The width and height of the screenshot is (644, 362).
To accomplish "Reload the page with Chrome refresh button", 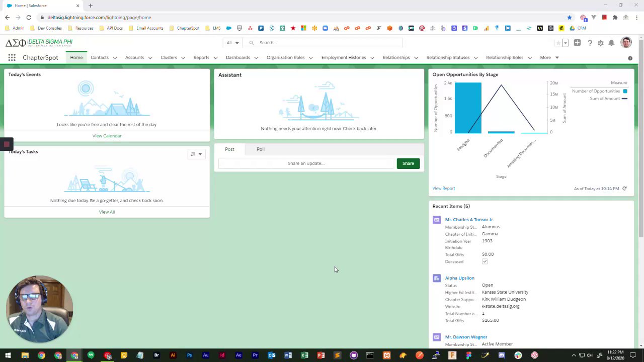I will click(29, 18).
